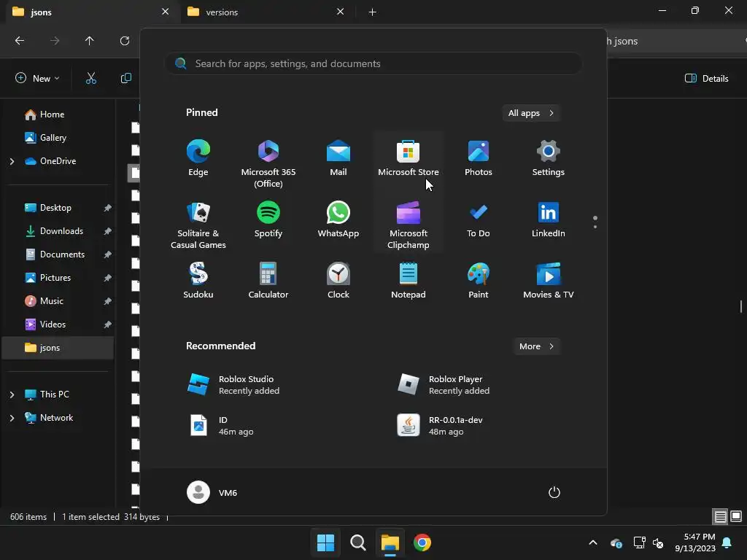Open the New dropdown in File Explorer
Image resolution: width=747 pixels, height=560 pixels.
38,78
